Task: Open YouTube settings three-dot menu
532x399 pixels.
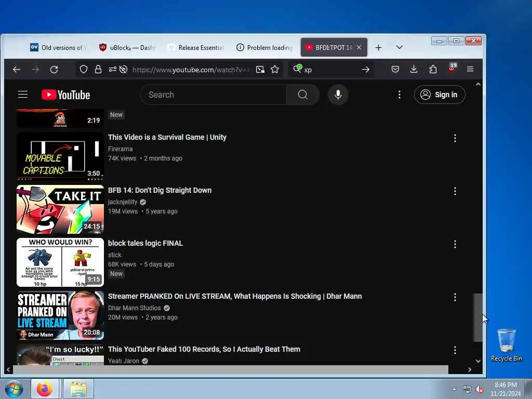Action: [400, 95]
